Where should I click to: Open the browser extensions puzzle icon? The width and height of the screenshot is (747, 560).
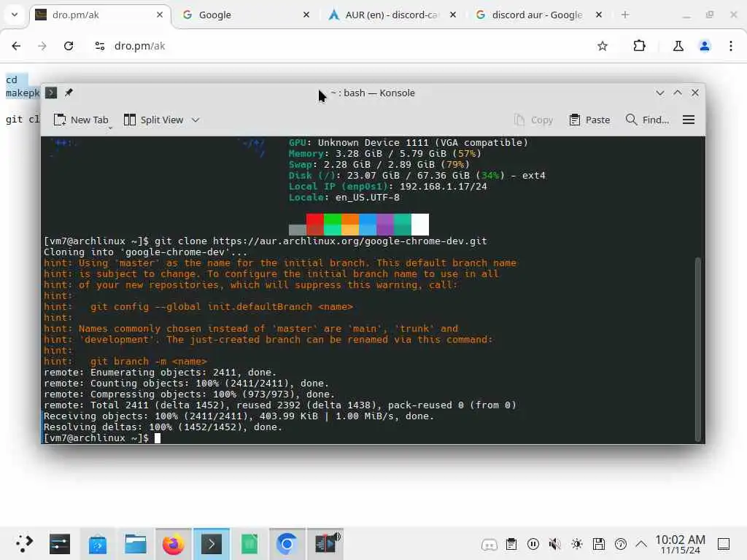click(x=639, y=46)
